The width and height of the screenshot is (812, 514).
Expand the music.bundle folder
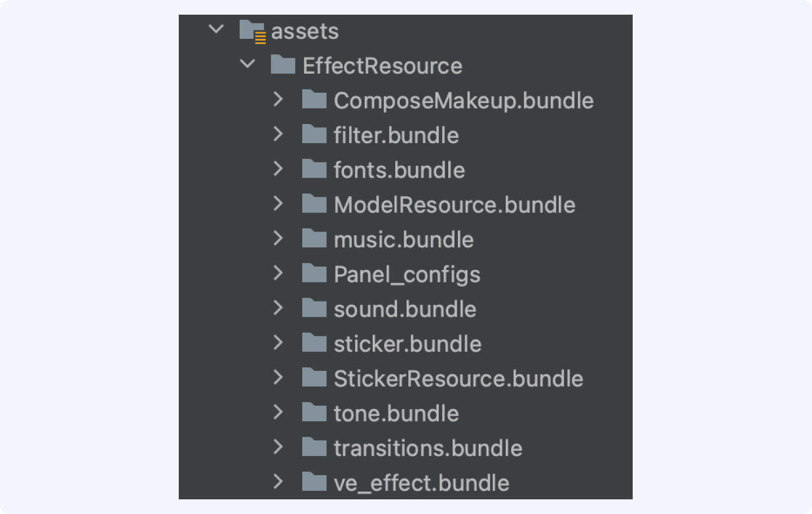[x=278, y=238]
